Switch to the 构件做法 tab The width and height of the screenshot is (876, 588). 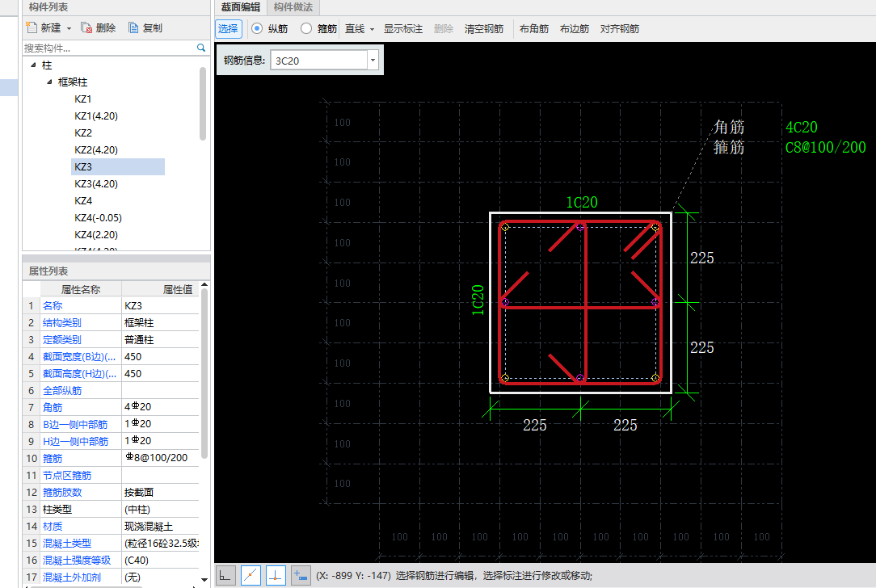click(293, 7)
